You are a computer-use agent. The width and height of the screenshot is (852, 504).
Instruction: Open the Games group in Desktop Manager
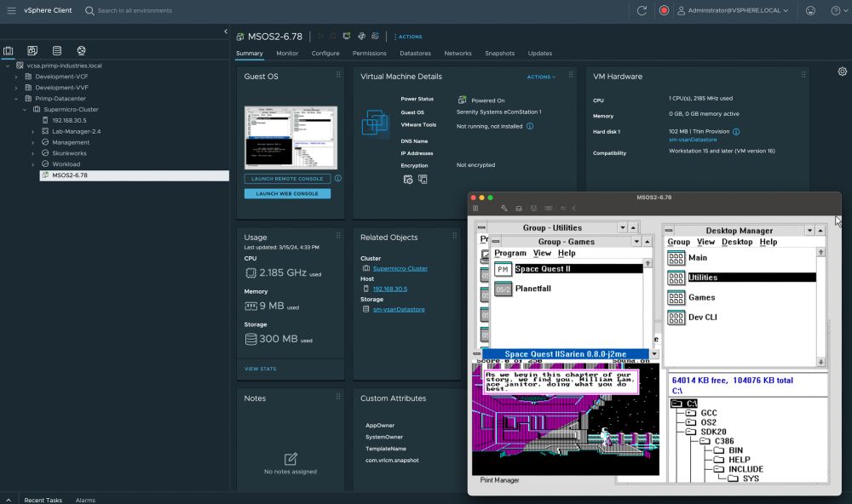676,298
